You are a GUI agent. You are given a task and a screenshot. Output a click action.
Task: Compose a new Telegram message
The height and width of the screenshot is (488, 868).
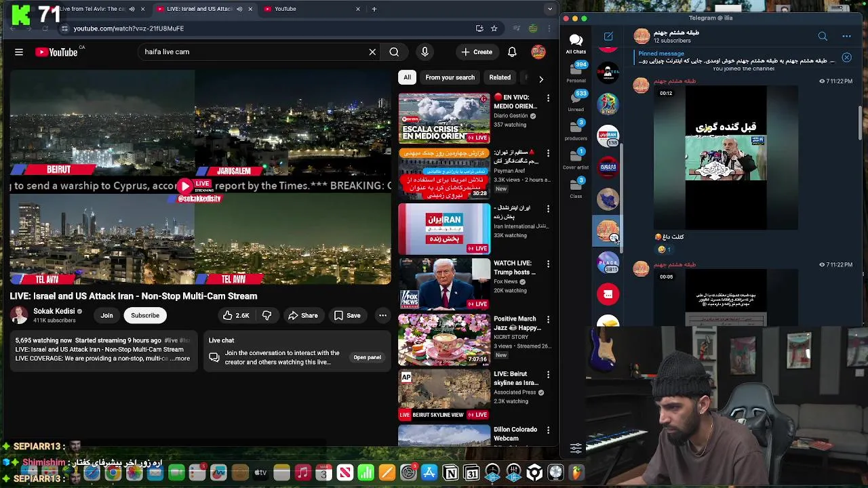[608, 36]
